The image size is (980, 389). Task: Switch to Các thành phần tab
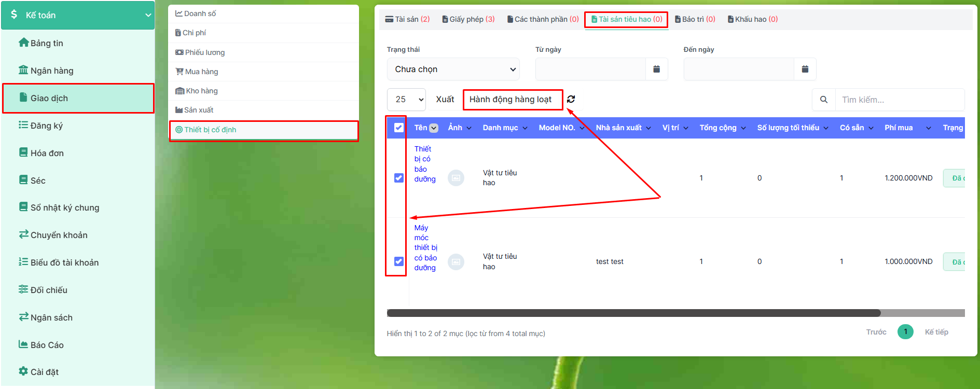tap(543, 19)
